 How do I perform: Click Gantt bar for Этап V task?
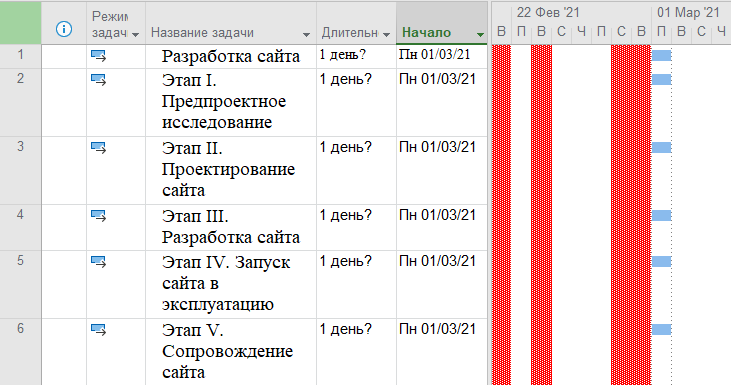[x=662, y=330]
